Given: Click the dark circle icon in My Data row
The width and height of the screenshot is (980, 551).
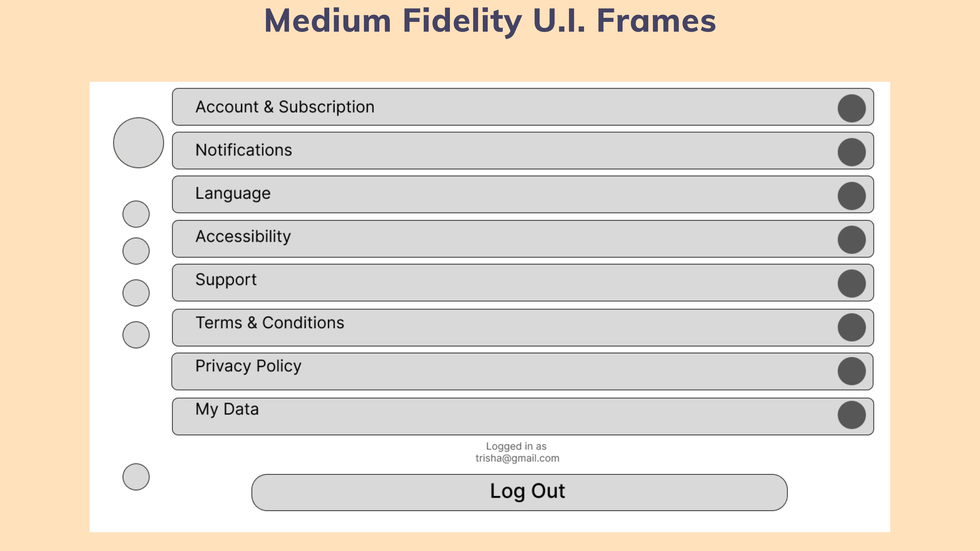Looking at the screenshot, I should click(x=851, y=415).
